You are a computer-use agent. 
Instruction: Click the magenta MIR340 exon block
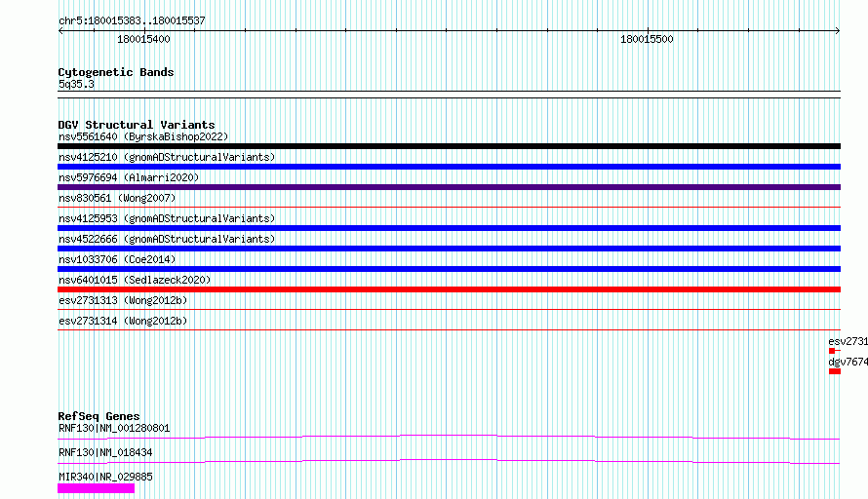coord(96,488)
